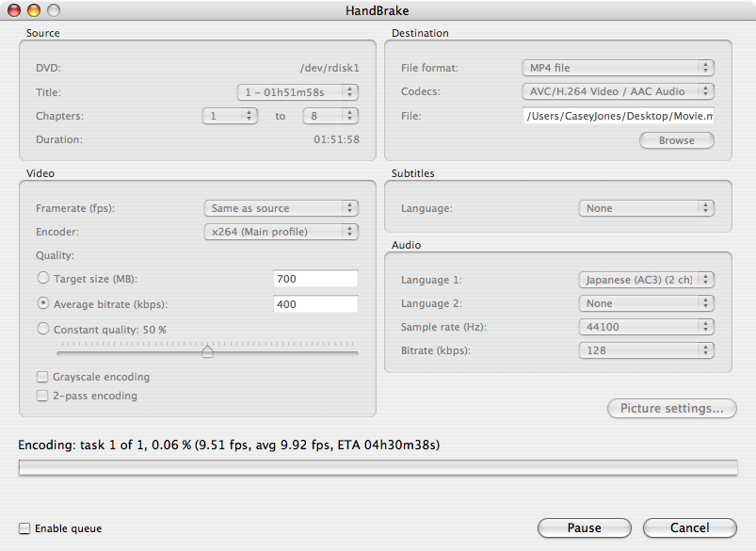Click the Target size field containing 700
756x551 pixels.
click(x=315, y=279)
